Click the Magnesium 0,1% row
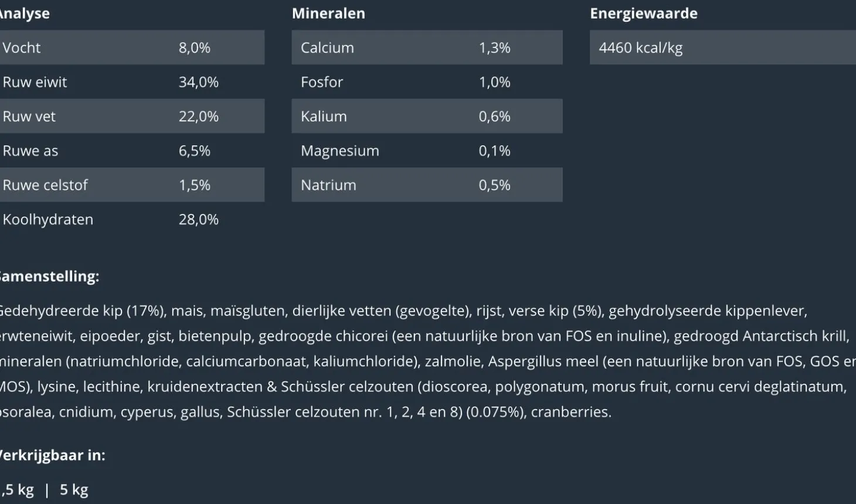 click(x=426, y=151)
